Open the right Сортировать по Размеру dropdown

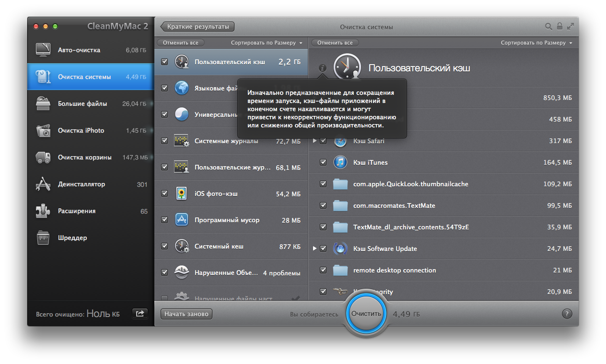(x=536, y=43)
